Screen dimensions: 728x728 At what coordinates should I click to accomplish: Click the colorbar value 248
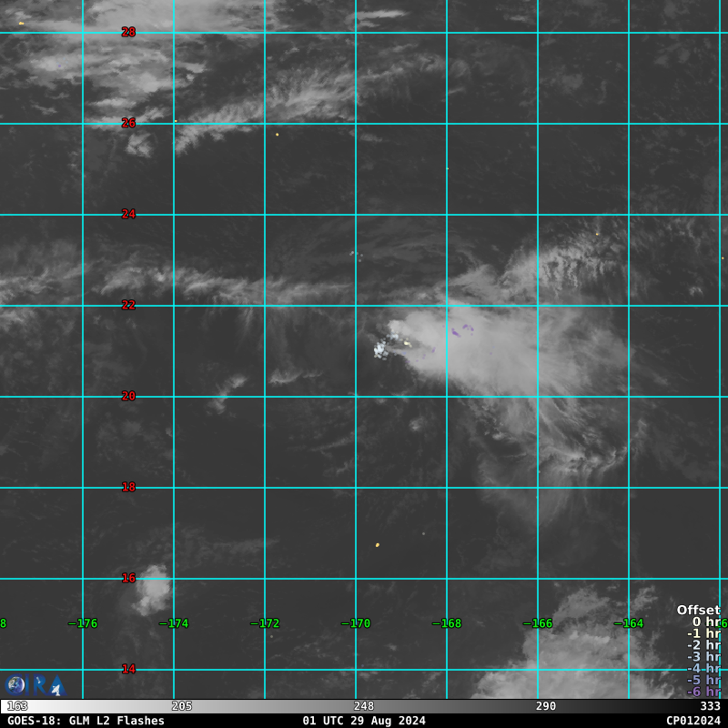click(x=363, y=707)
